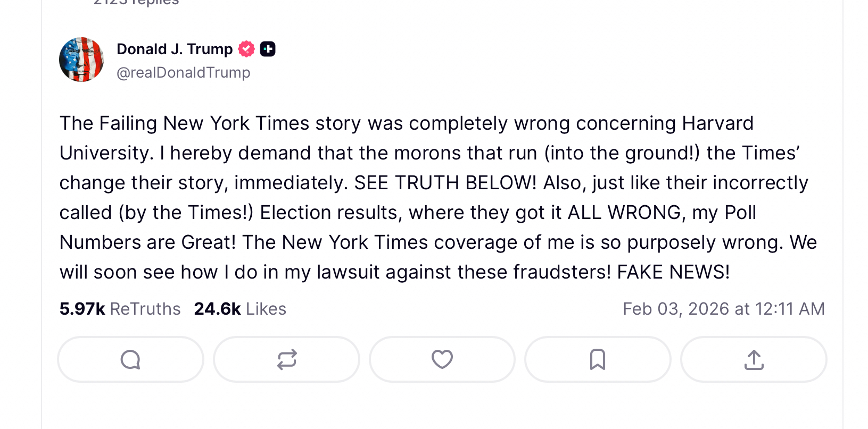Click the reply speech bubble icon

130,360
